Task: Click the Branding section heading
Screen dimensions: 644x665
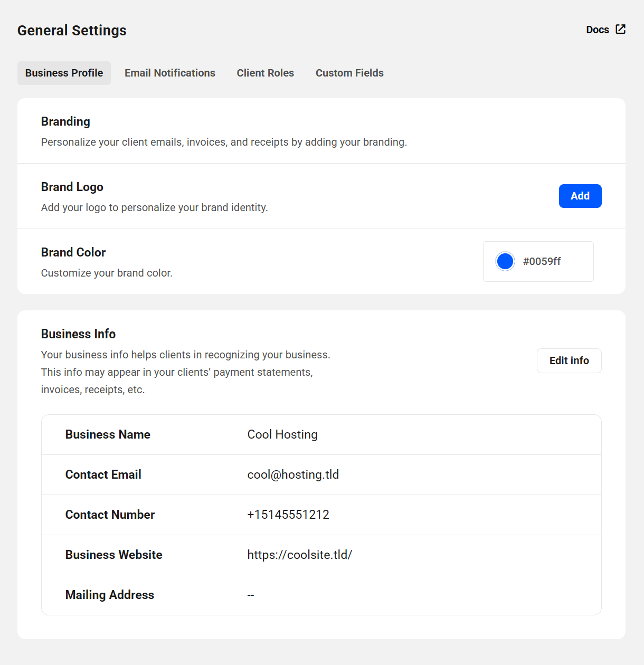Action: tap(65, 121)
